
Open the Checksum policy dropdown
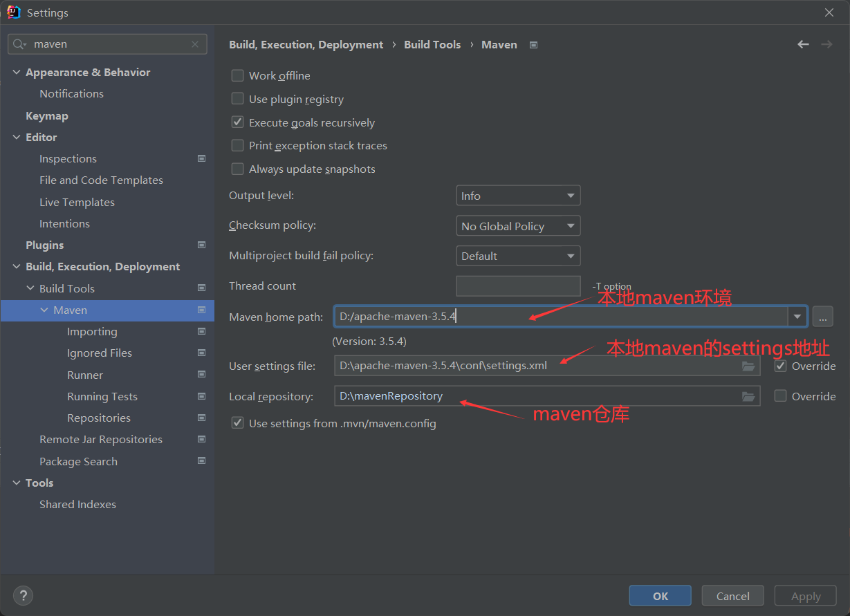point(518,226)
